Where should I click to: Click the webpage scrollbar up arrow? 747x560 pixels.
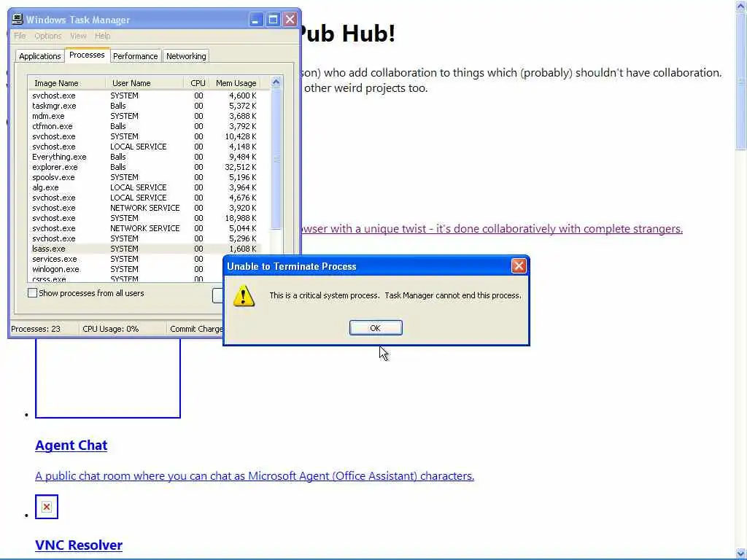tap(741, 5)
